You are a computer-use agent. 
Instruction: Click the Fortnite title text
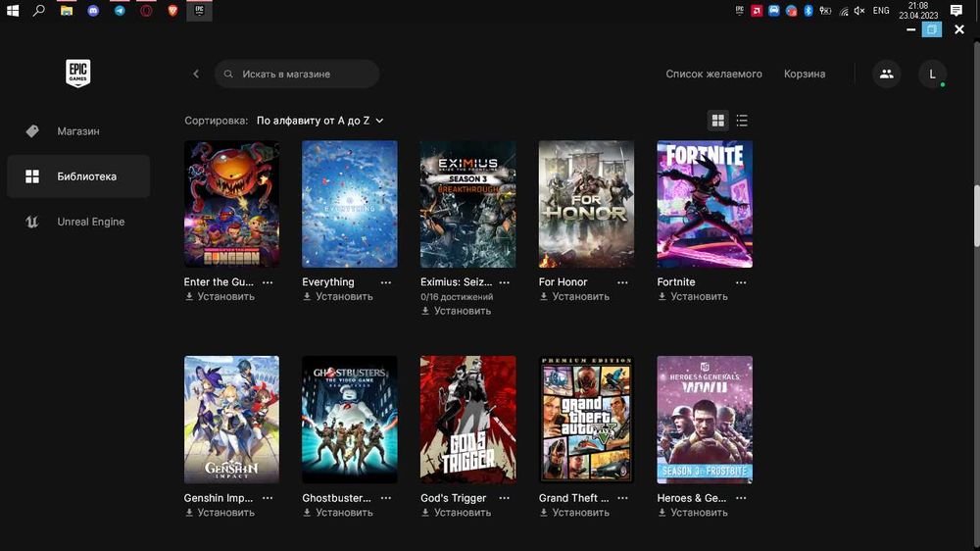click(676, 282)
